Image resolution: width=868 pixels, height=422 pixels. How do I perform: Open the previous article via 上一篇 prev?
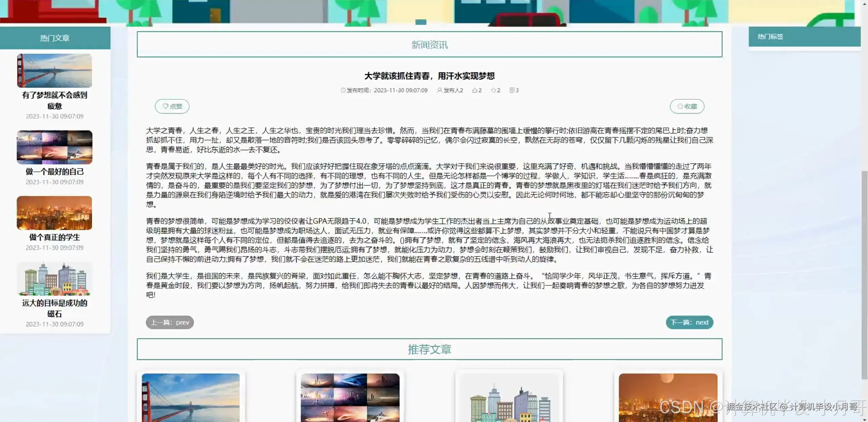click(170, 322)
